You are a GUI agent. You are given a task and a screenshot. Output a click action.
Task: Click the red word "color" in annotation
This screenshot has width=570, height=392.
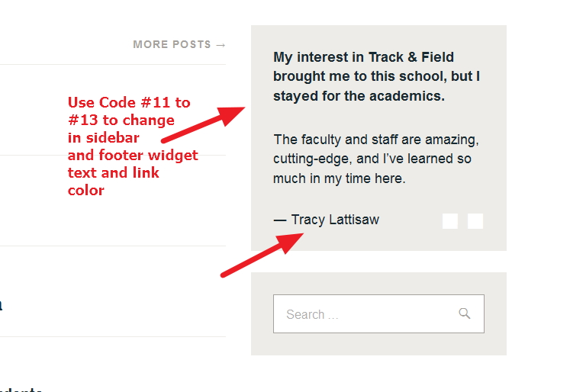click(x=85, y=191)
